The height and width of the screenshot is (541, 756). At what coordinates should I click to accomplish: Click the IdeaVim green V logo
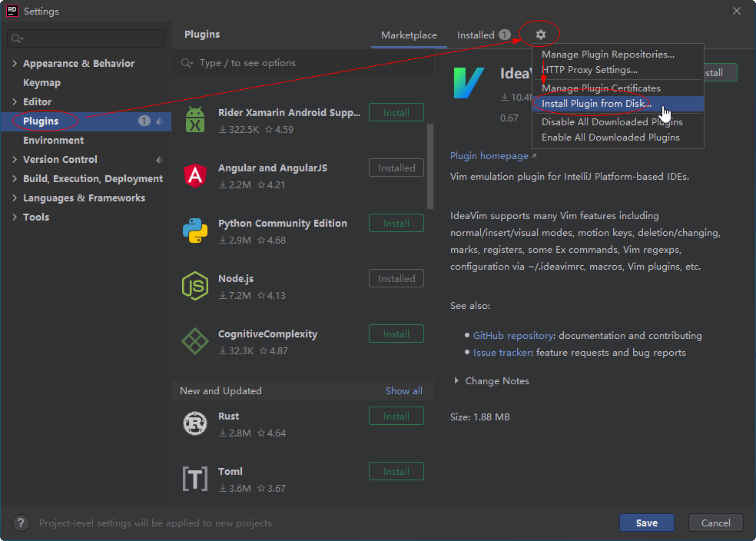469,83
